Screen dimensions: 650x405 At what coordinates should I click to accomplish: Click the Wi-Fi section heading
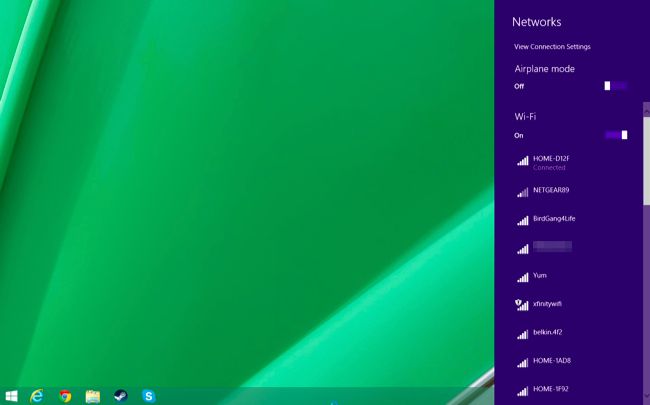click(x=525, y=116)
